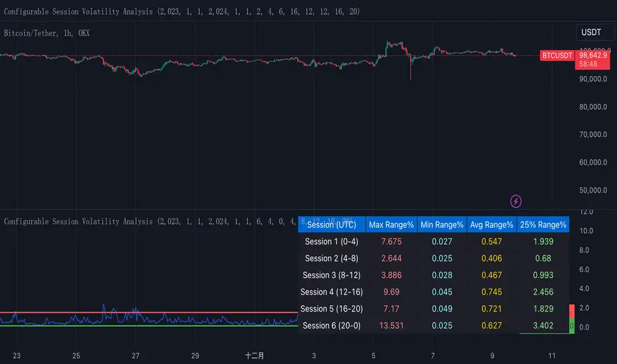The width and height of the screenshot is (617, 364).
Task: Click the BTCUSDT red price label
Action: coord(557,56)
